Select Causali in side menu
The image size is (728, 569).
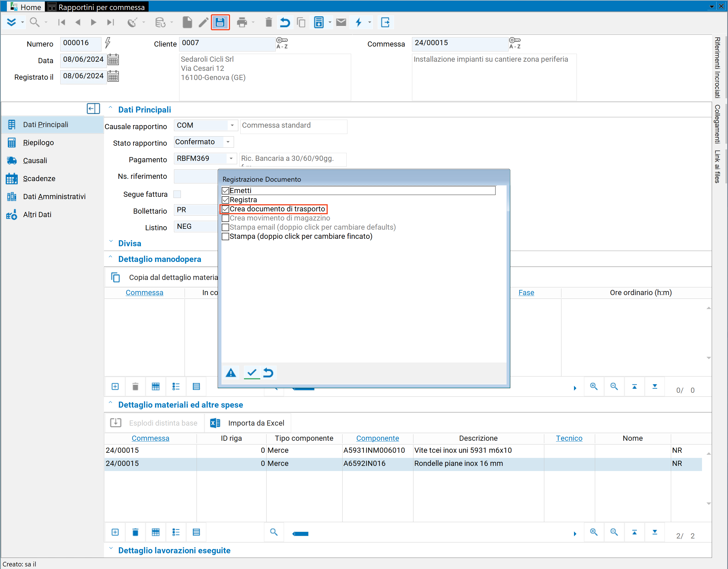(x=35, y=161)
